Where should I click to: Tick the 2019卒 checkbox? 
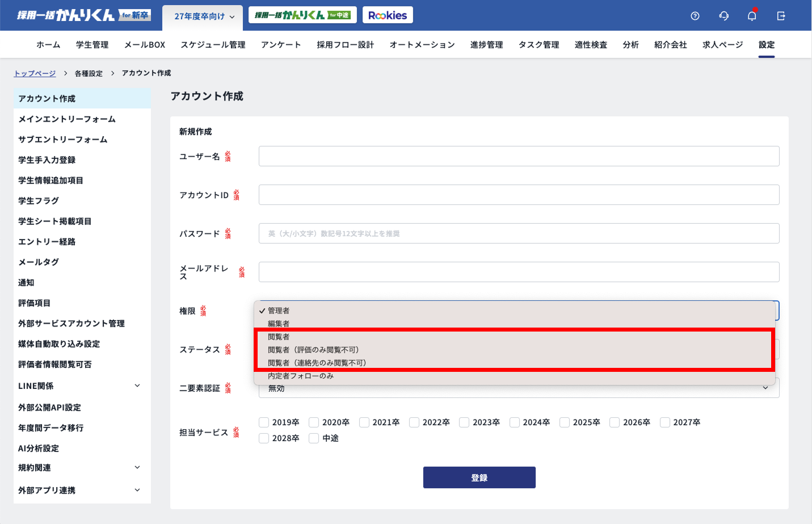(x=264, y=422)
